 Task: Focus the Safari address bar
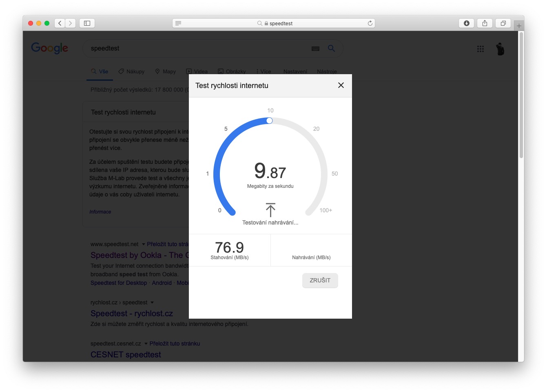tap(274, 23)
